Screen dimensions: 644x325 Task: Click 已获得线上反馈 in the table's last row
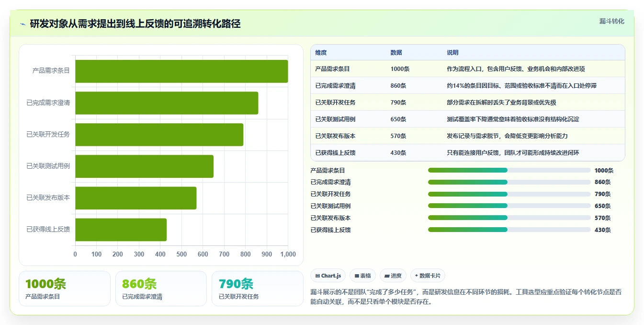[335, 153]
